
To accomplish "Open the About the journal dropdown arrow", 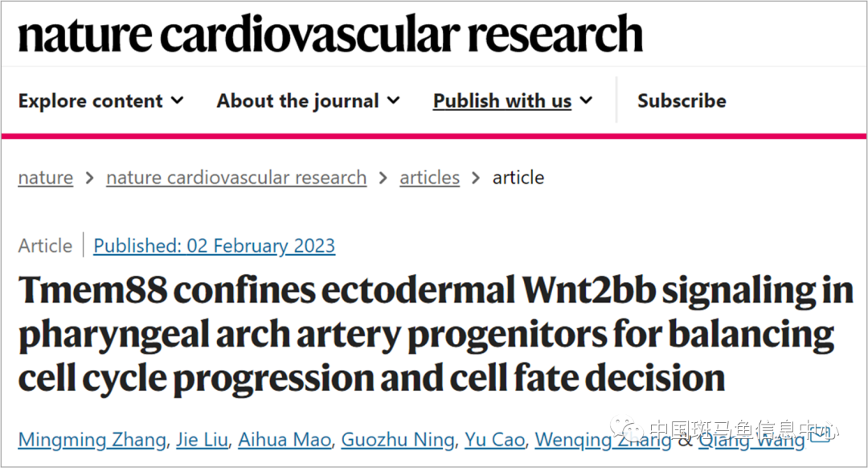I will point(393,101).
